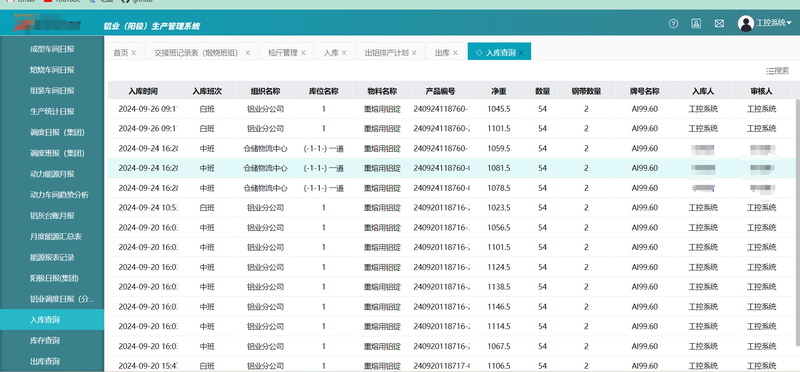Close the active 入库查询 tab

click(521, 53)
